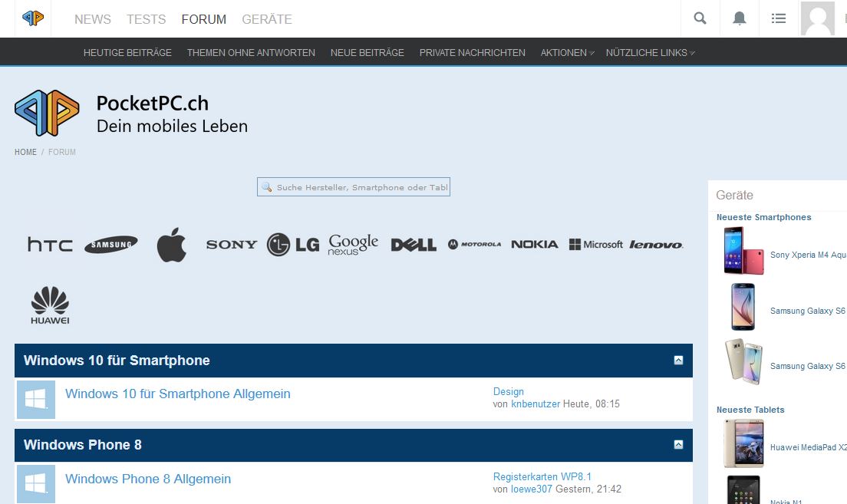
Task: Focus the Suche Hersteller search field
Action: click(353, 187)
